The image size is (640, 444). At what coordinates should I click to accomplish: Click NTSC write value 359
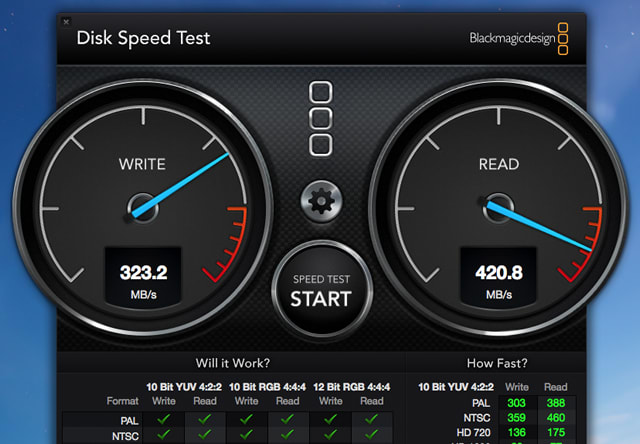[516, 418]
